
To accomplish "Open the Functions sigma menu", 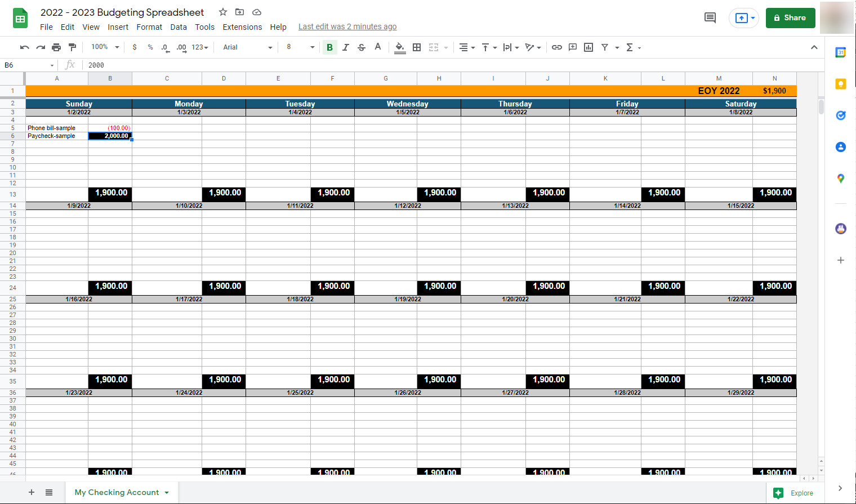I will point(633,47).
